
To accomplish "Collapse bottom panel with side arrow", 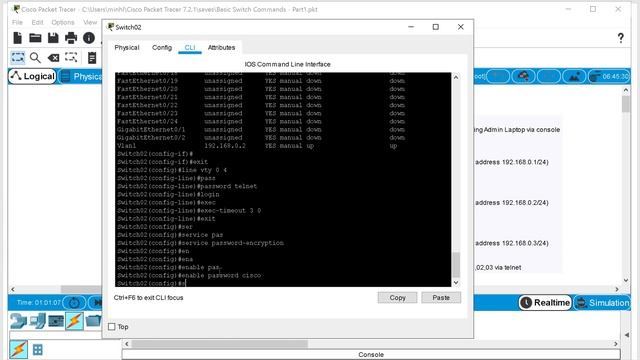I will [x=627, y=335].
